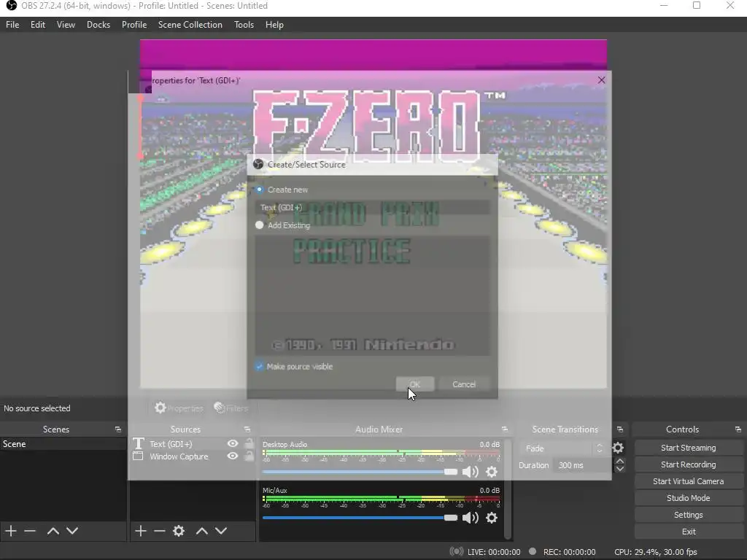Viewport: 747px width, 560px height.
Task: Move scene up with arrow
Action: click(53, 531)
